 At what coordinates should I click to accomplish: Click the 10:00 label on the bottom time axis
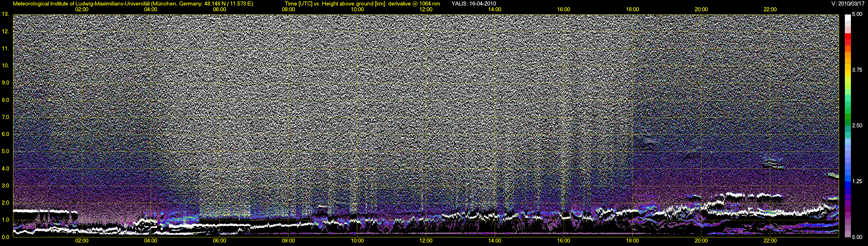tap(357, 241)
